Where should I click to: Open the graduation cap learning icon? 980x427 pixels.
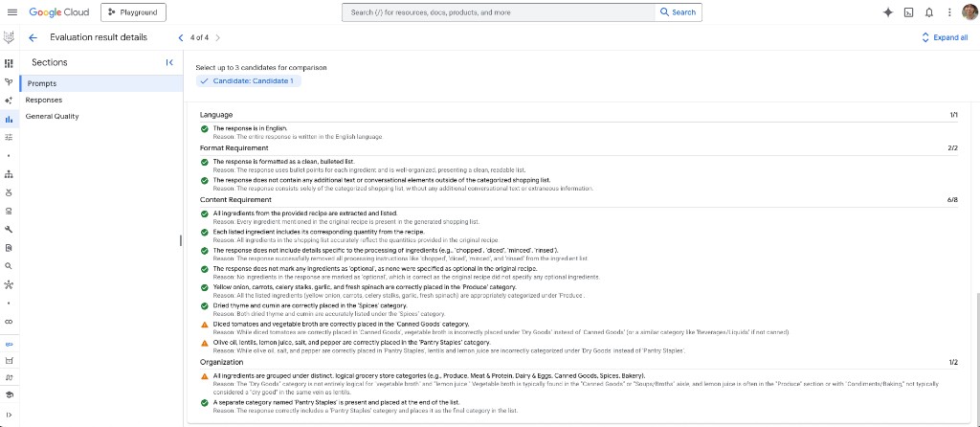point(9,395)
